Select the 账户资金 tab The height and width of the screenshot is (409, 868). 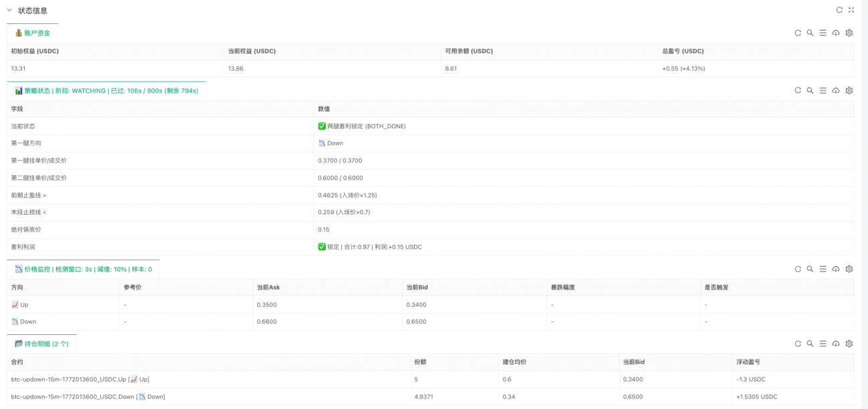[33, 33]
